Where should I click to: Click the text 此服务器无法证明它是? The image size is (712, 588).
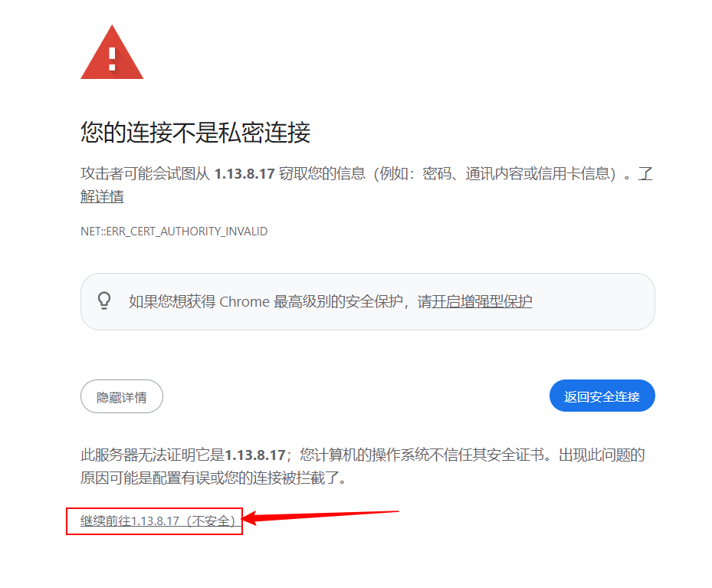tap(153, 455)
